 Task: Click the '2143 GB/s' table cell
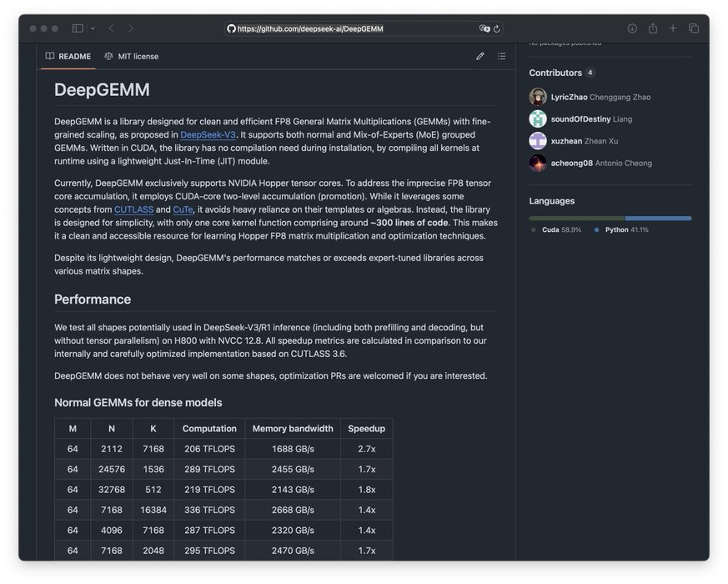(x=293, y=491)
